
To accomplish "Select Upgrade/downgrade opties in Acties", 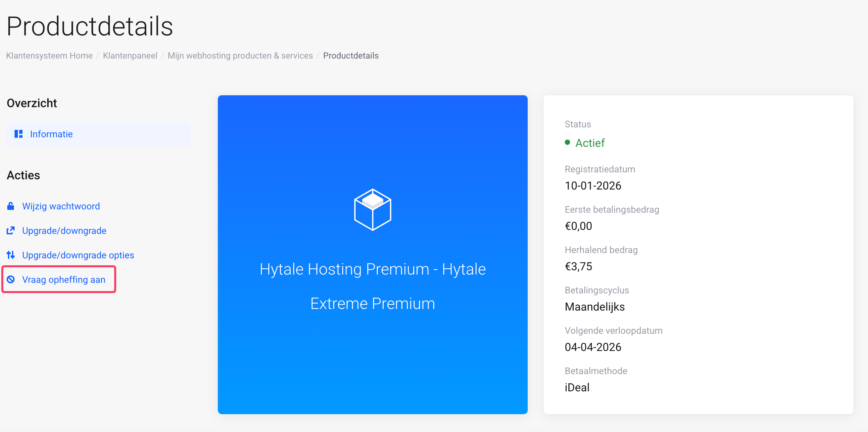I will click(x=78, y=255).
